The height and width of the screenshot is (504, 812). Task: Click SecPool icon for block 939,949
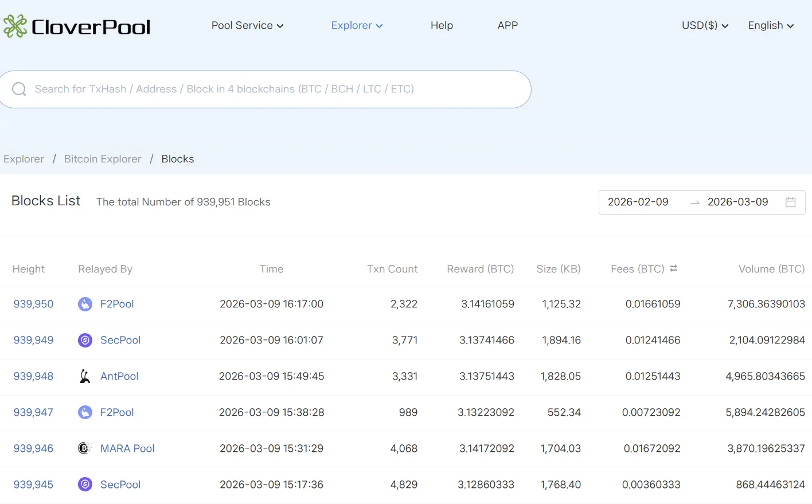pyautogui.click(x=85, y=341)
